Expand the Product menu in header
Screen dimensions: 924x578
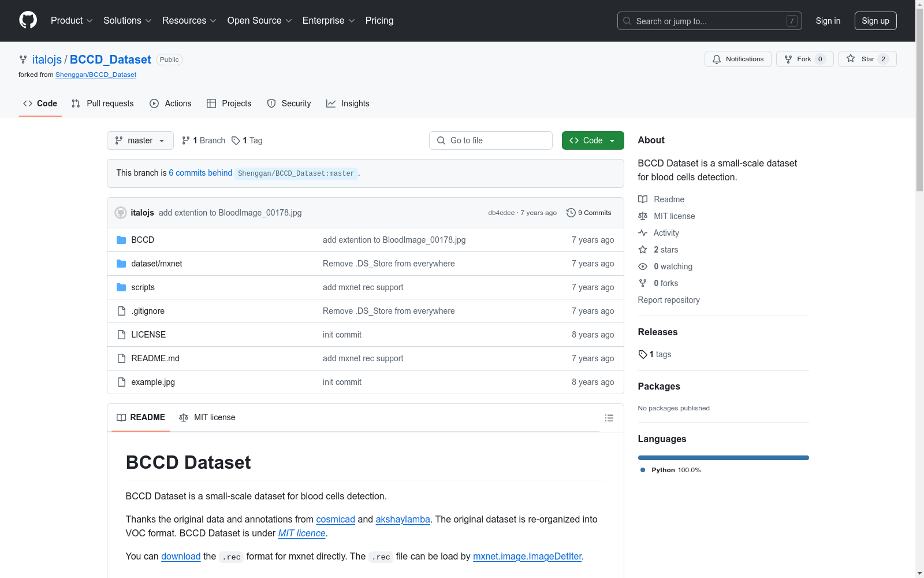click(x=71, y=21)
